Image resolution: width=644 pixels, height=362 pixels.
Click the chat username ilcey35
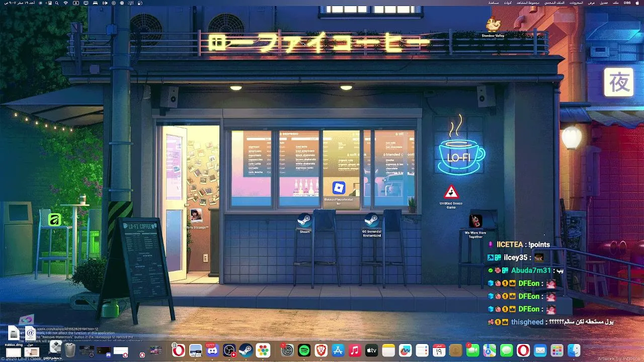pos(515,257)
